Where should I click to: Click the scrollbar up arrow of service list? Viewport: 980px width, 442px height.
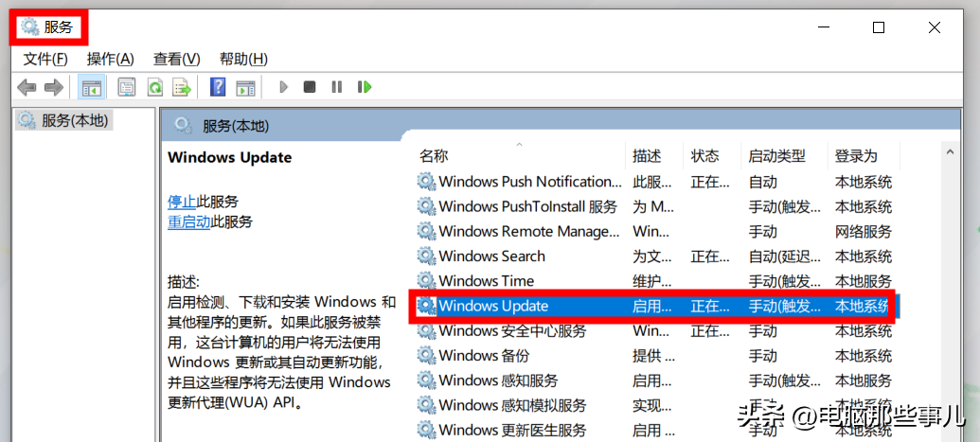(x=950, y=152)
